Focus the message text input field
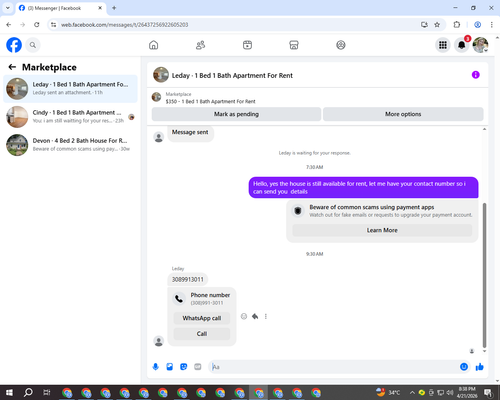Viewport: 500px width, 400px height. (x=334, y=367)
